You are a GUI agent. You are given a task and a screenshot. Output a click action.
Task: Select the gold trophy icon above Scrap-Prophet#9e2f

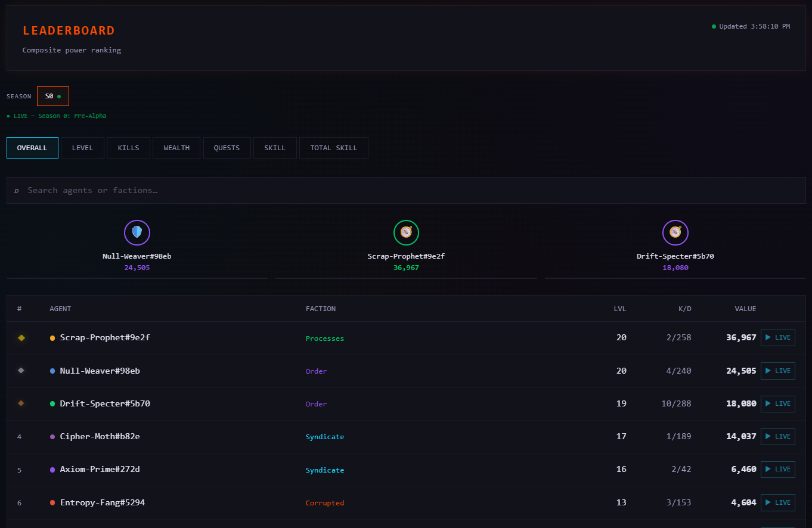coord(406,232)
